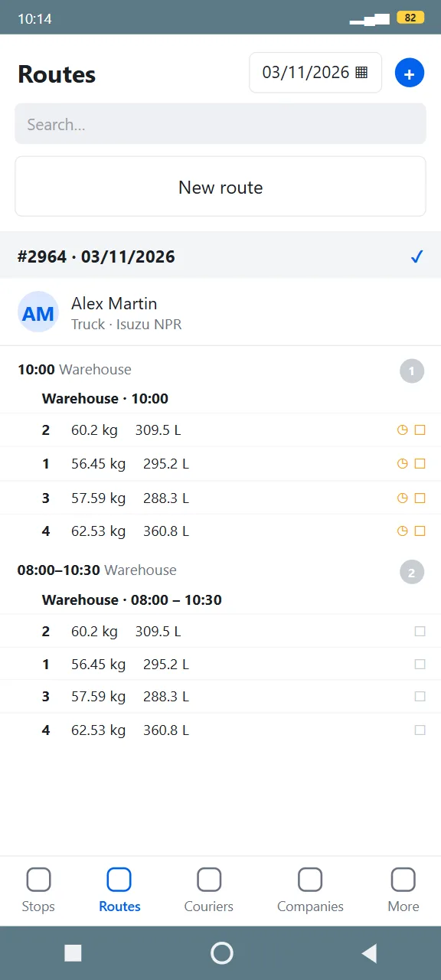
Task: Click "295.2 L" in the first stop
Action: 166,464
